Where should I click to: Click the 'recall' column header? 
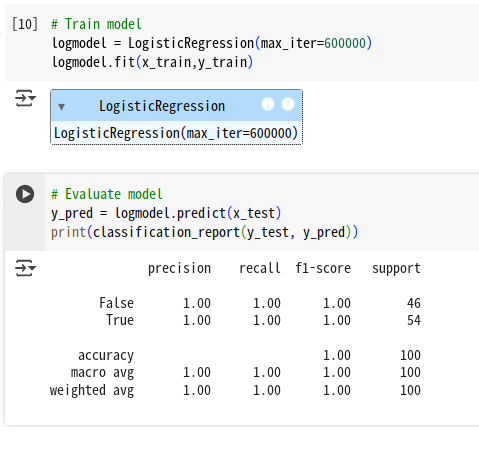[260, 268]
